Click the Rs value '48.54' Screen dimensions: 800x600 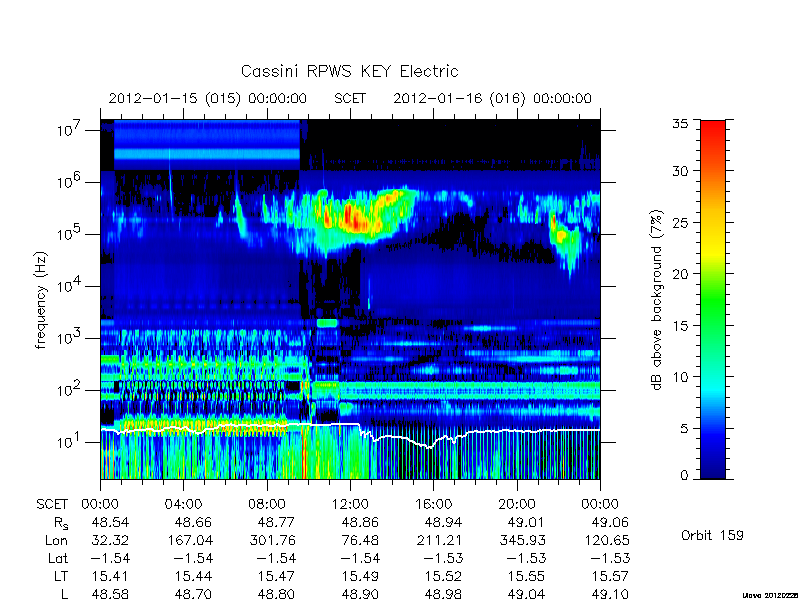pos(111,522)
